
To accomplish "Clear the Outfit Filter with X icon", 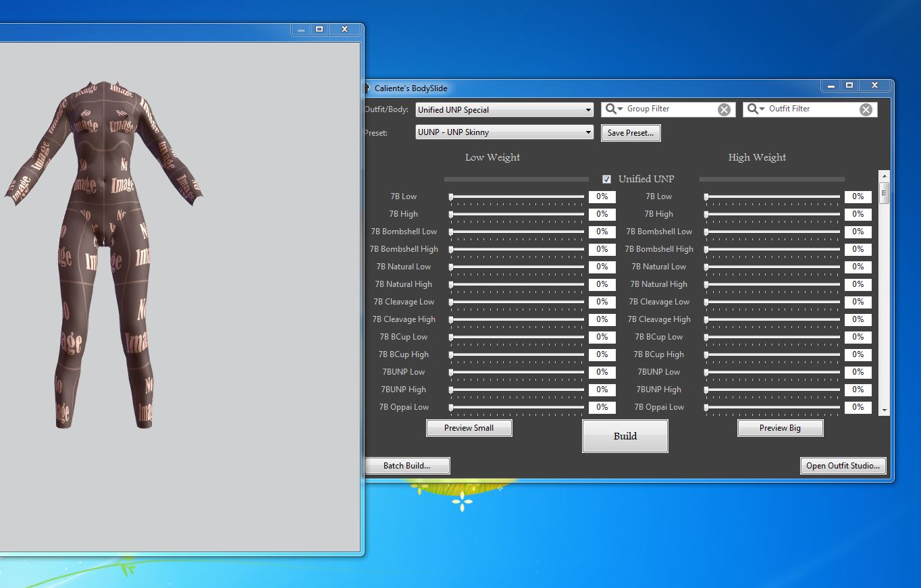I will coord(866,110).
